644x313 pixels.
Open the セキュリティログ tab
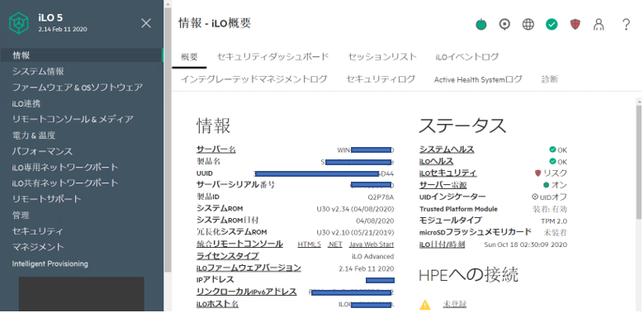(381, 79)
